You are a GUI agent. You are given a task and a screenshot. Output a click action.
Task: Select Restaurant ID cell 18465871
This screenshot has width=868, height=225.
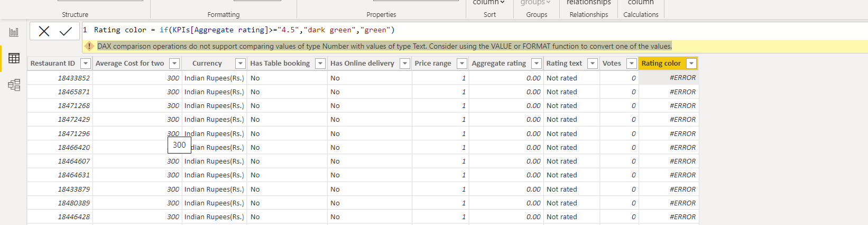coord(60,92)
